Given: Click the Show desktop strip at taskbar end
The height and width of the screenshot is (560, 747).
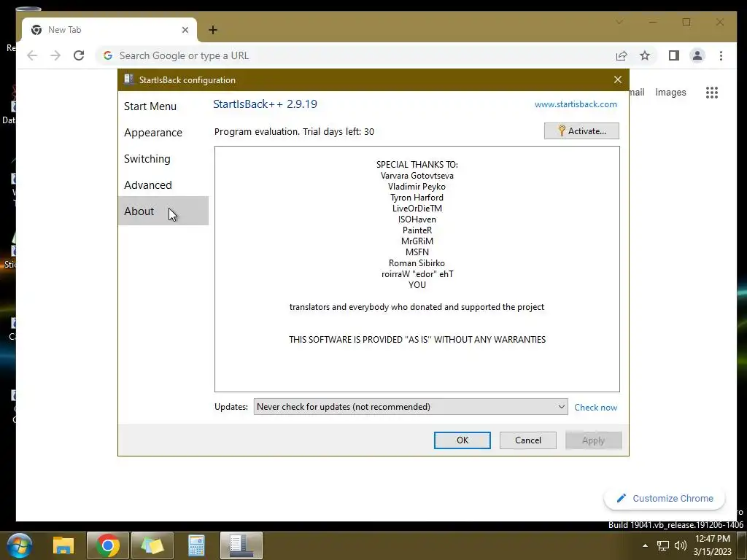Looking at the screenshot, I should click(x=742, y=545).
